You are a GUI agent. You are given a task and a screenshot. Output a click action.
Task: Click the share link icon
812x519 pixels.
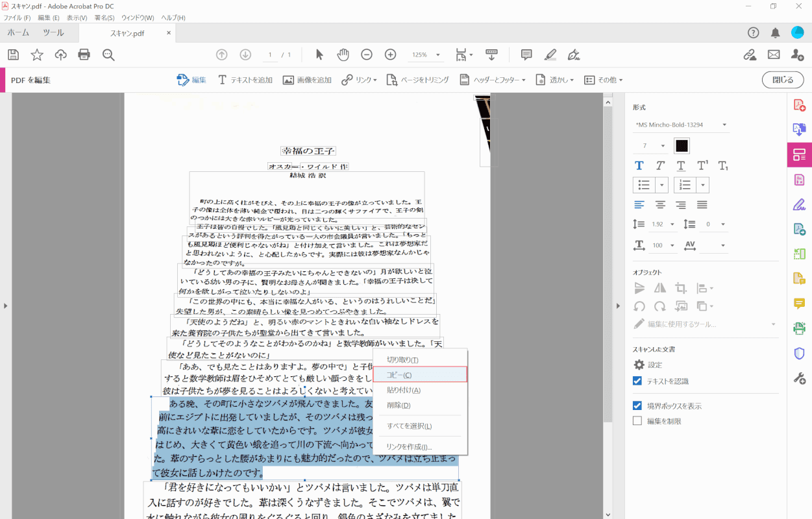click(x=750, y=54)
